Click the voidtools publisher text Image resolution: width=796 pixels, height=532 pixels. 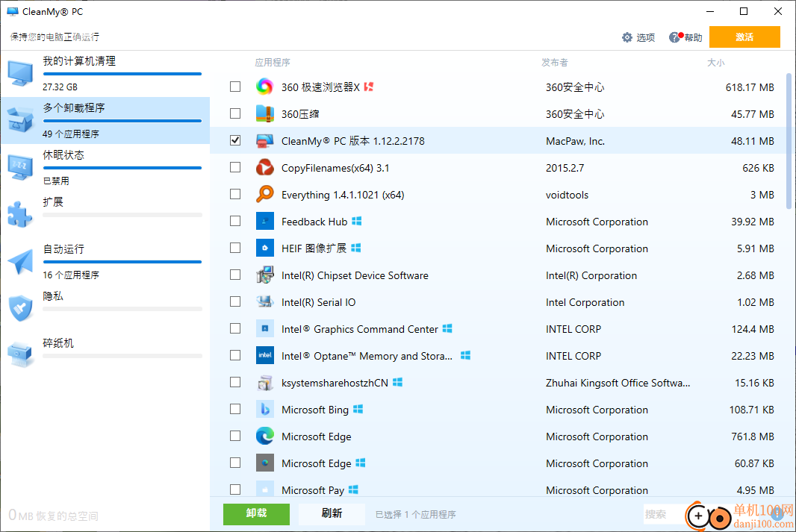[x=567, y=195]
